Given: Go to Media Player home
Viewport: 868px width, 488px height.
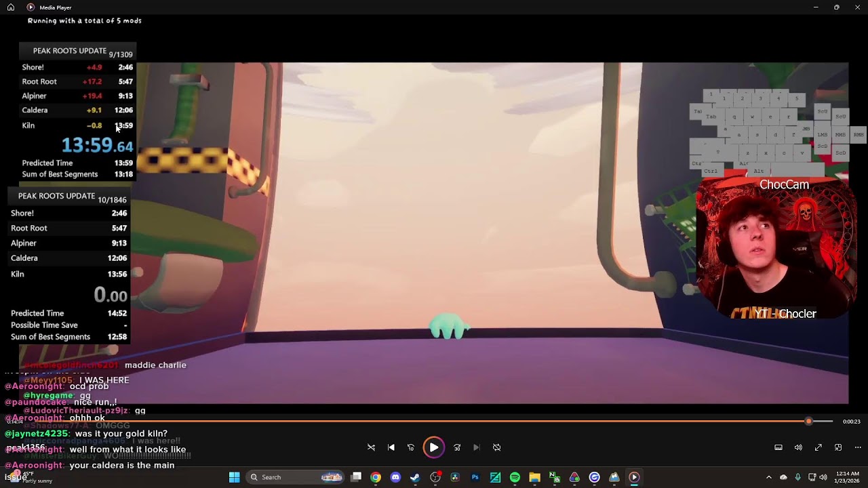Looking at the screenshot, I should [x=11, y=7].
